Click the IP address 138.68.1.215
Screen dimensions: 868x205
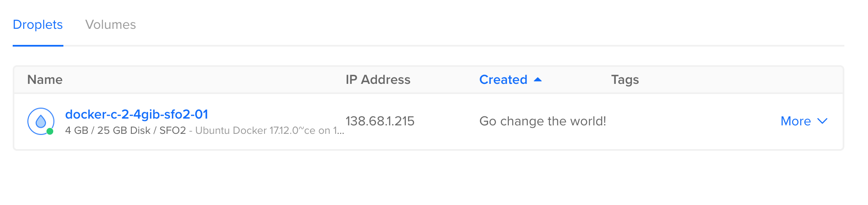[380, 121]
